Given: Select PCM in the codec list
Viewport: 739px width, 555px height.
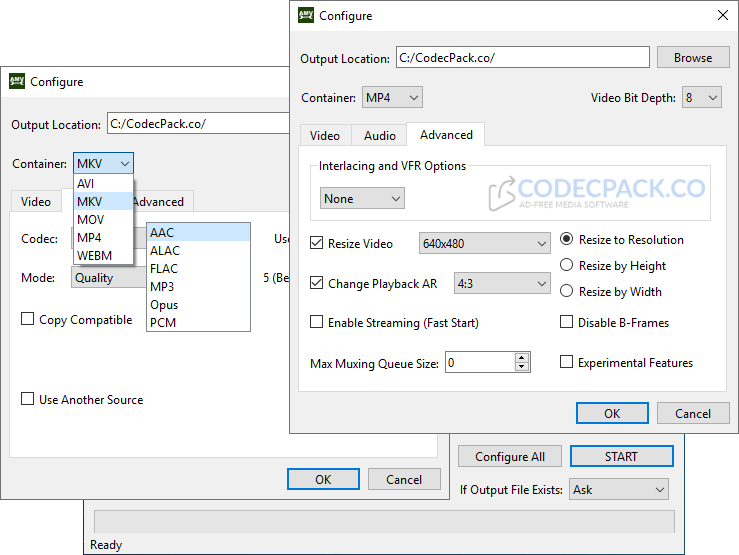Looking at the screenshot, I should [198, 322].
